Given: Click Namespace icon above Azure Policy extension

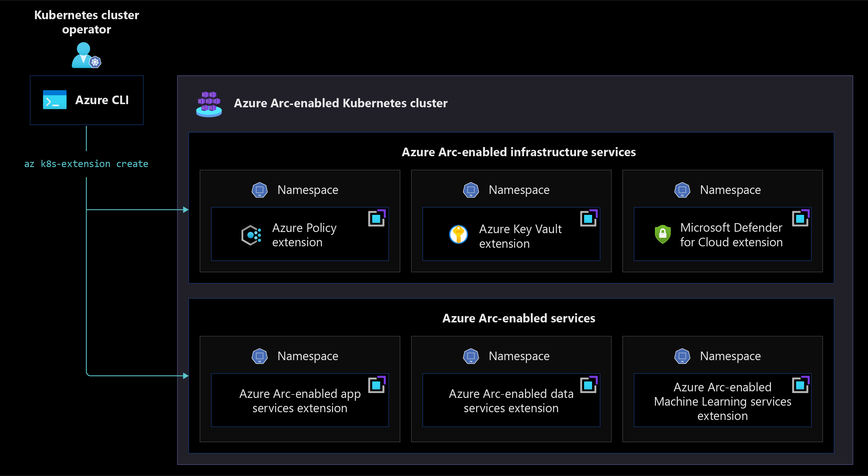Looking at the screenshot, I should point(260,190).
